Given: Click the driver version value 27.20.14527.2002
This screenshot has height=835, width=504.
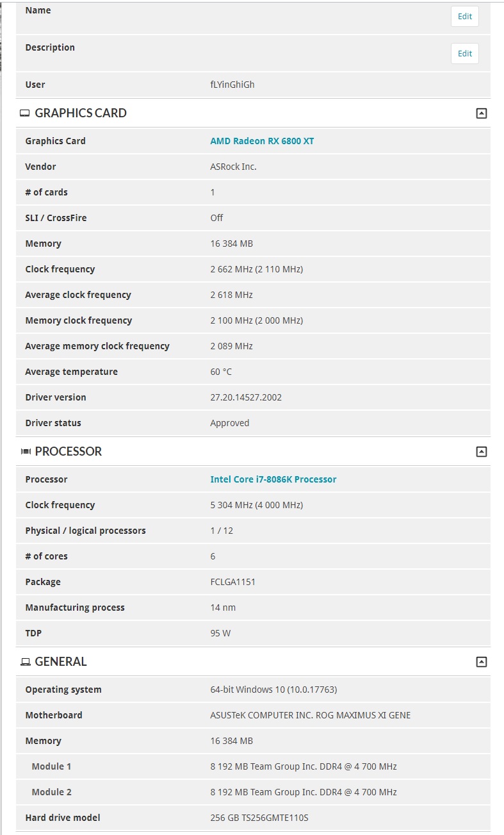Looking at the screenshot, I should tap(246, 397).
